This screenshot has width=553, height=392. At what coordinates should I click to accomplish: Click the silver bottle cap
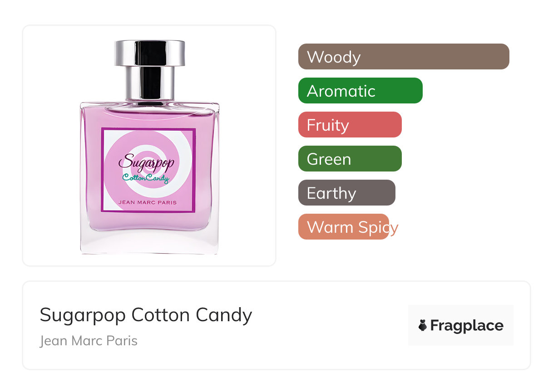(150, 69)
